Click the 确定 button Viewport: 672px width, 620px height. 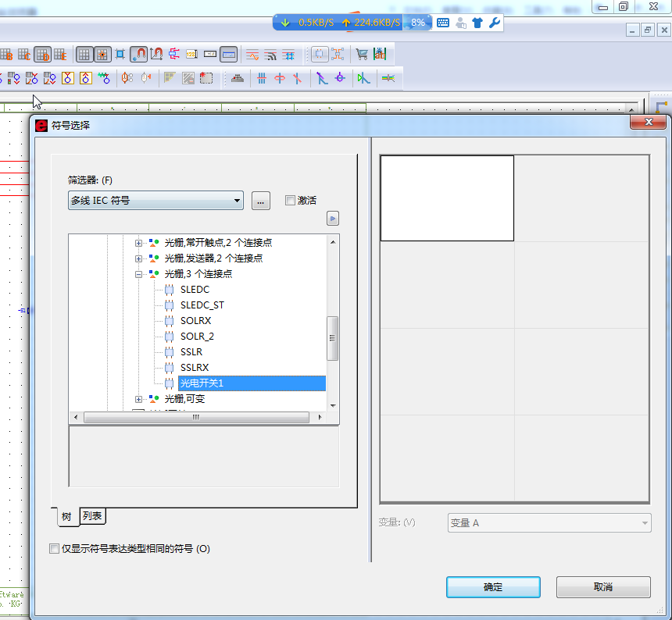coord(493,587)
